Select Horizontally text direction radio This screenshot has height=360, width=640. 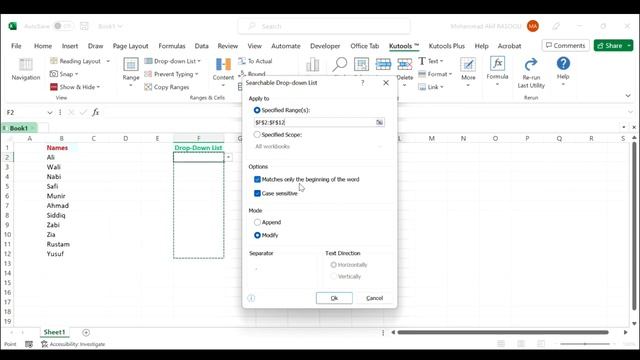(x=333, y=265)
